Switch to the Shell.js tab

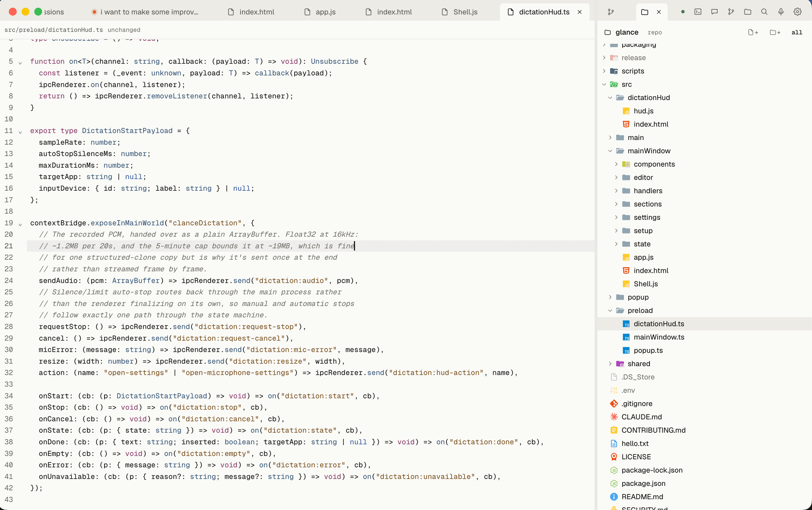pyautogui.click(x=459, y=12)
